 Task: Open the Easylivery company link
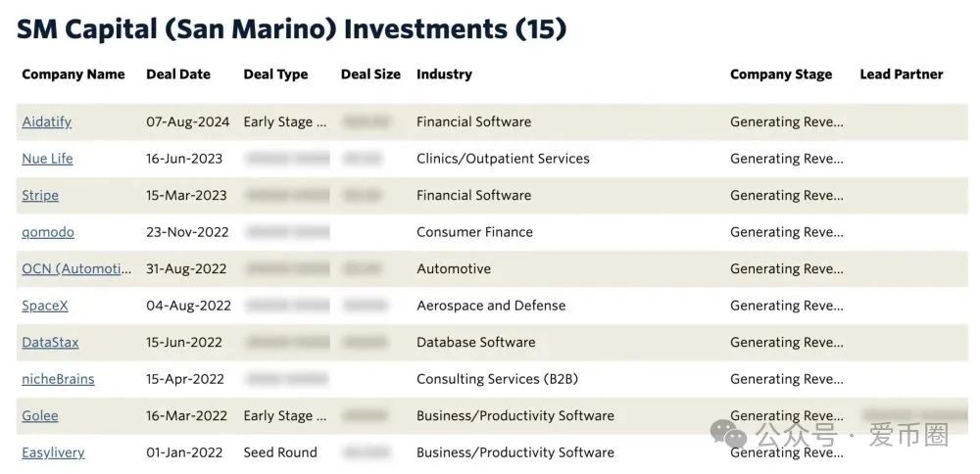coord(53,452)
